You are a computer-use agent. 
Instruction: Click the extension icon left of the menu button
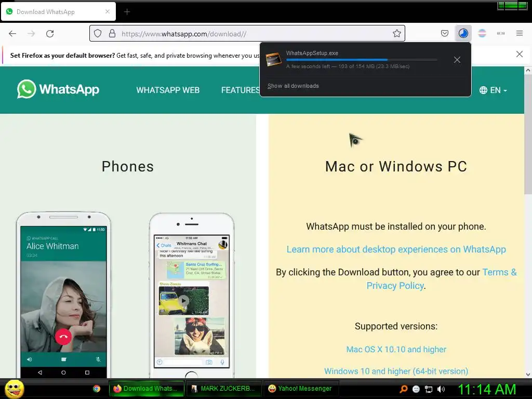click(x=500, y=33)
